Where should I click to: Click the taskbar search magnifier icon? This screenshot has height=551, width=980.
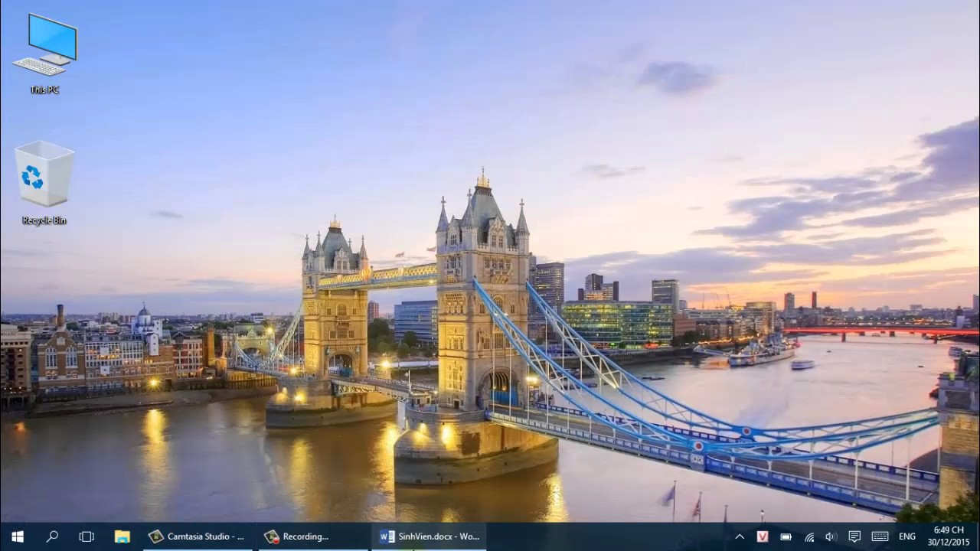pos(52,536)
